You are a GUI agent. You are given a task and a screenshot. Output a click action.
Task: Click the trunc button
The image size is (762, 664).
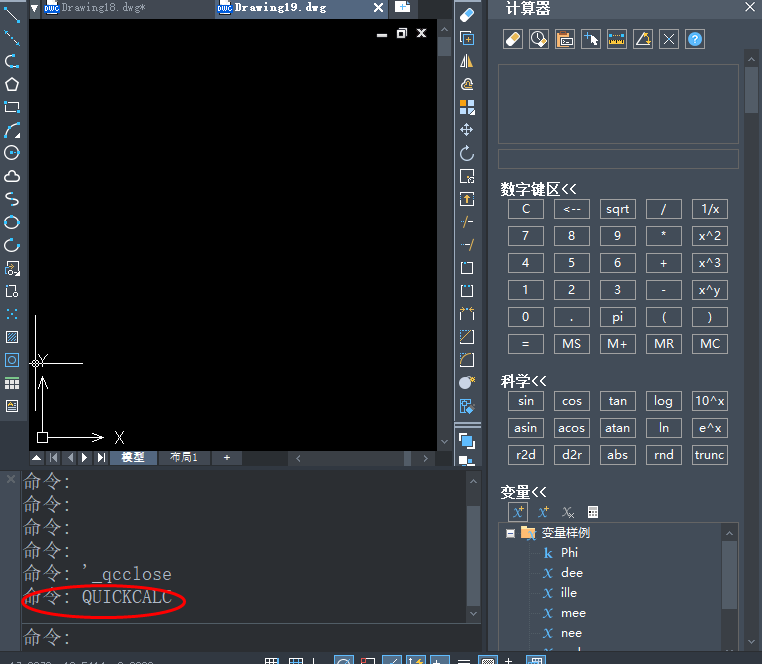click(x=710, y=455)
